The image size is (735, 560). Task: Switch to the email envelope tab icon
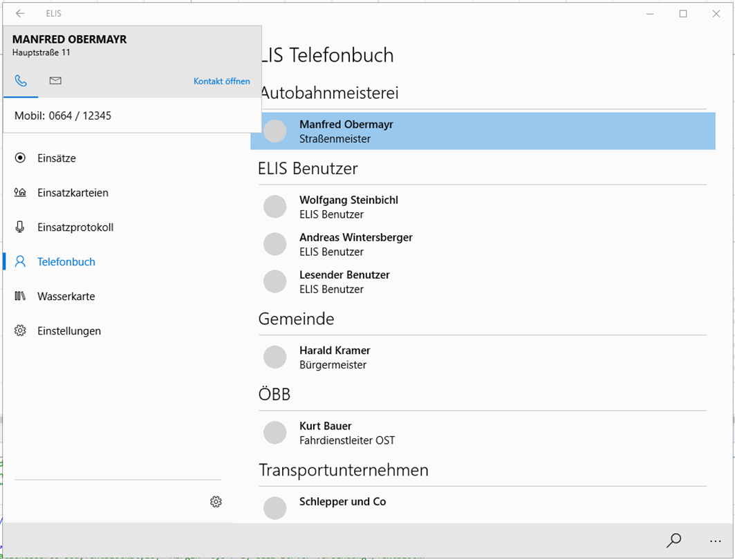click(x=55, y=81)
